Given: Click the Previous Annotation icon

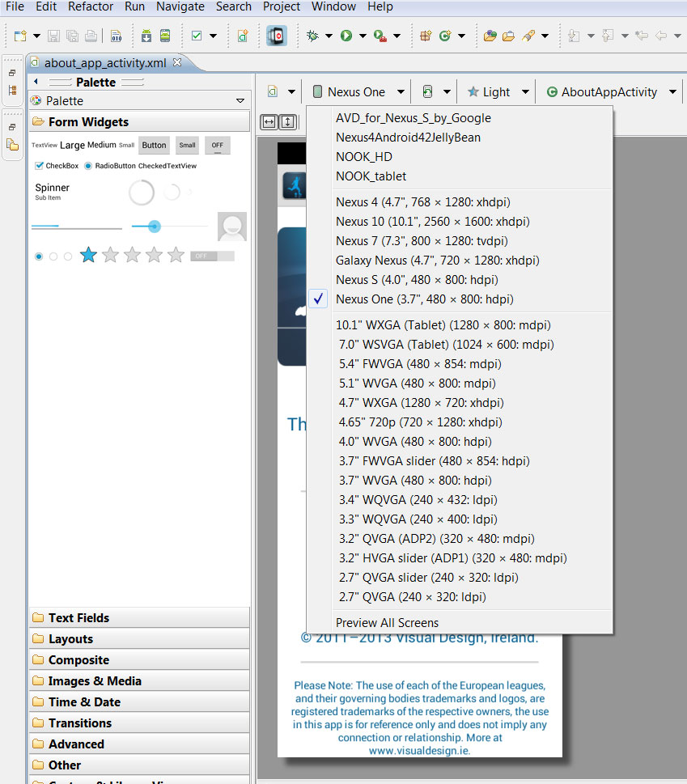Looking at the screenshot, I should pos(608,36).
